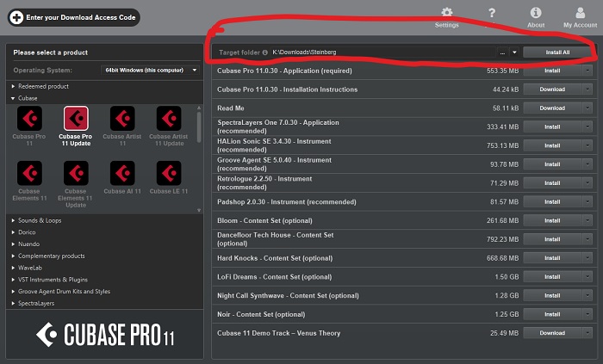
Task: Open the Operating System dropdown
Action: (151, 71)
